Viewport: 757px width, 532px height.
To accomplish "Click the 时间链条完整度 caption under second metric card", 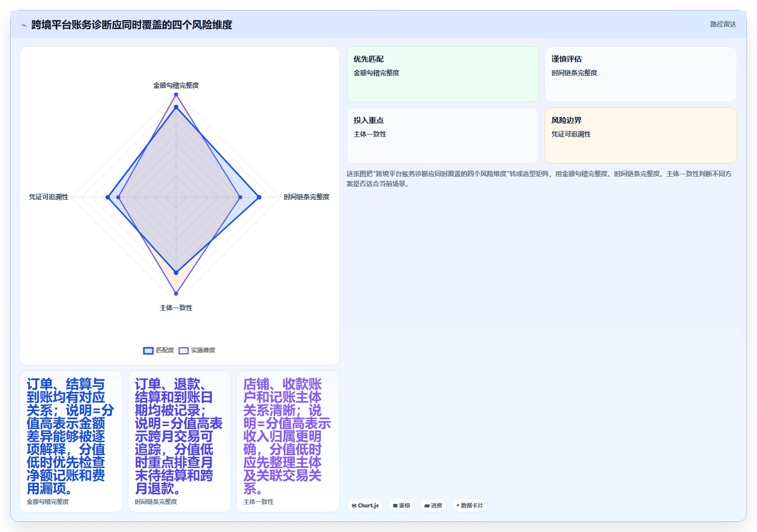I will (x=156, y=501).
